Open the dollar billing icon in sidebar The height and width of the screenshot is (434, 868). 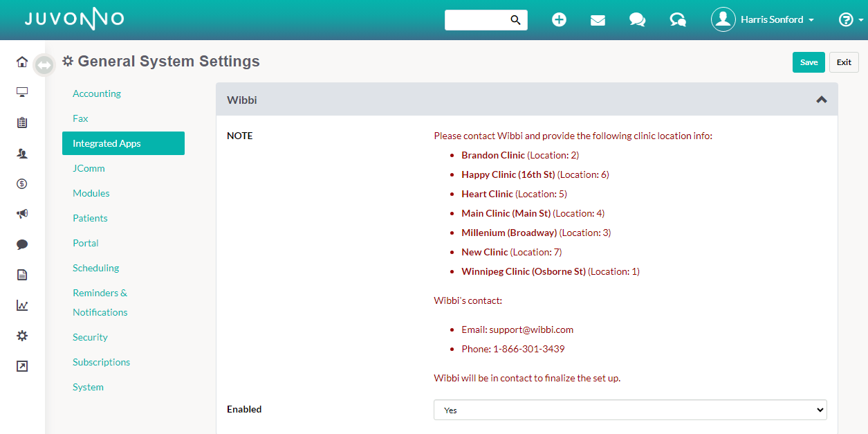[x=22, y=183]
